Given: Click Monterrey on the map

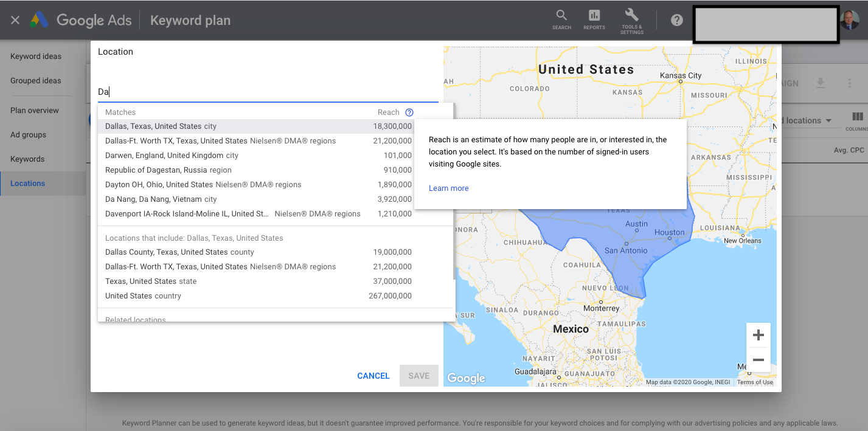Looking at the screenshot, I should pyautogui.click(x=601, y=308).
